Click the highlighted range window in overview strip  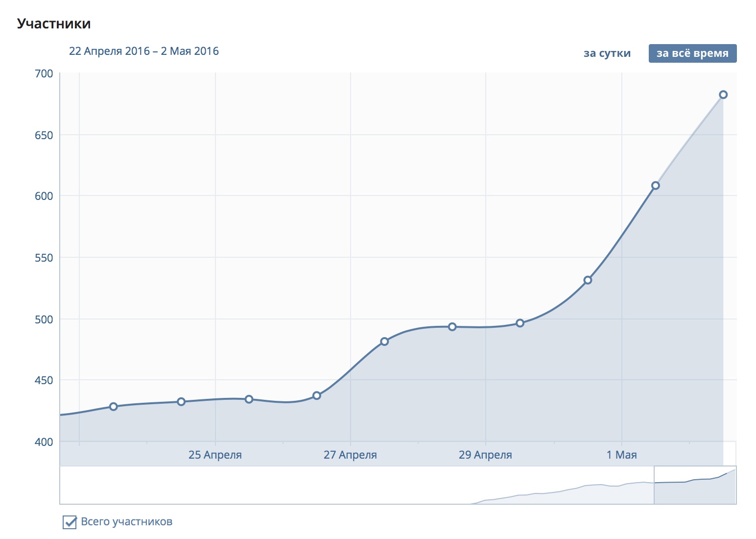[x=695, y=485]
